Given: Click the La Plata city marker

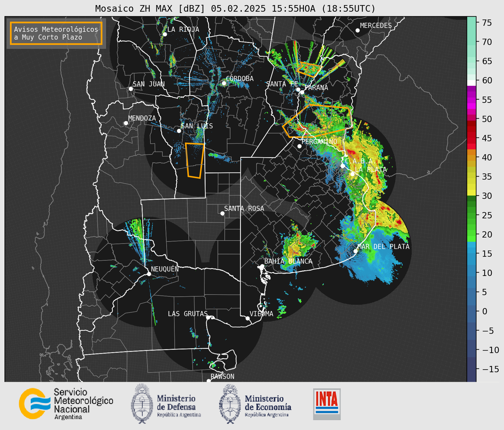Looking at the screenshot, I should coord(353,174).
